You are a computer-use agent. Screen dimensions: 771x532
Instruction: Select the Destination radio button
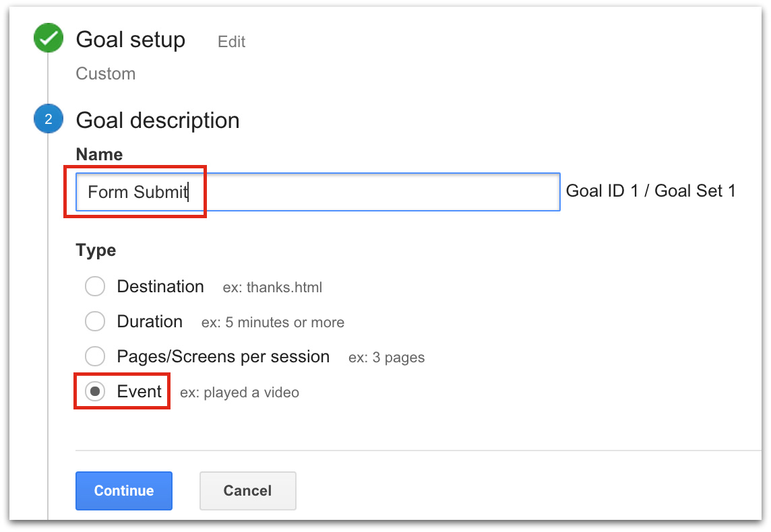(x=95, y=287)
